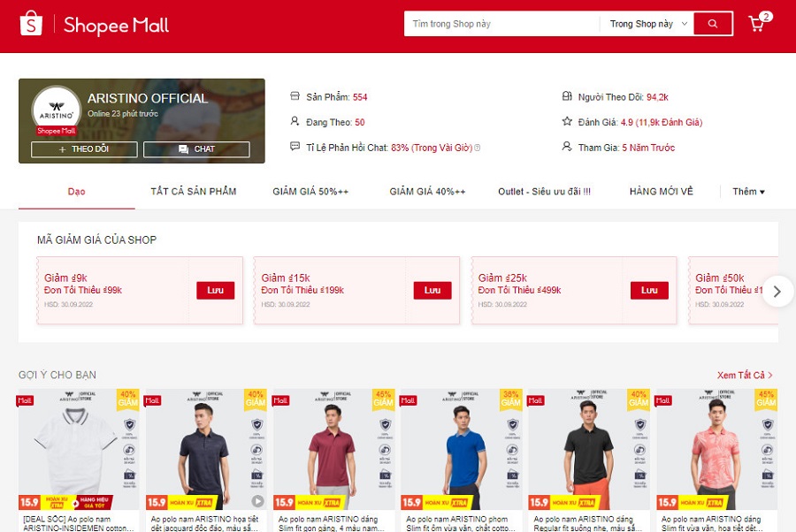796x532 pixels.
Task: Open the 'GIẢM GIÁ 50%++' tab
Action: point(310,192)
